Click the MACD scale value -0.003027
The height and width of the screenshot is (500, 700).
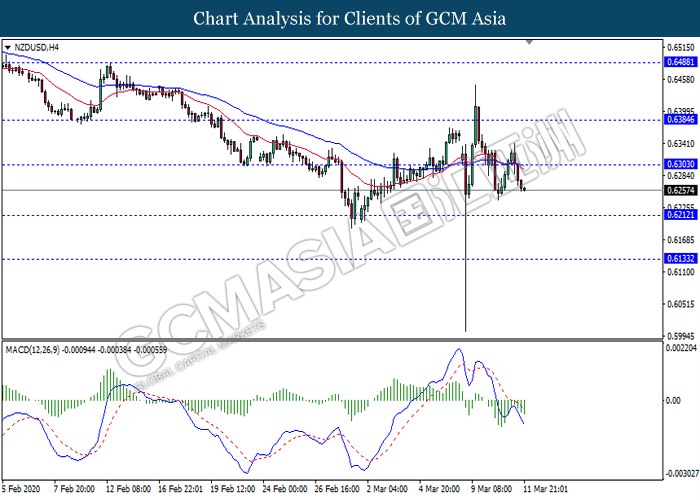point(681,474)
